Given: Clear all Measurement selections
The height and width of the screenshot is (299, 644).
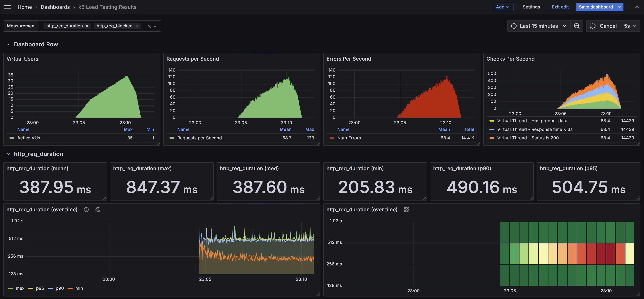Looking at the screenshot, I should [x=149, y=26].
